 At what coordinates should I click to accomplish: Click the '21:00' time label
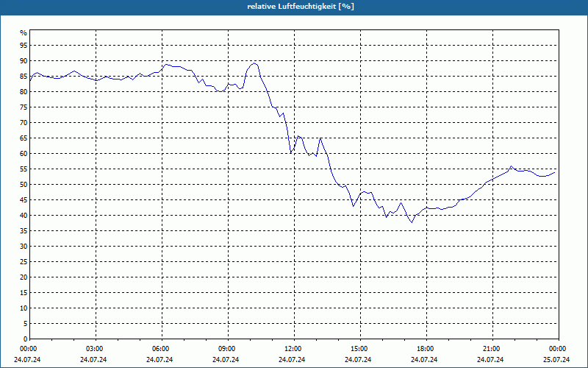[x=492, y=349]
